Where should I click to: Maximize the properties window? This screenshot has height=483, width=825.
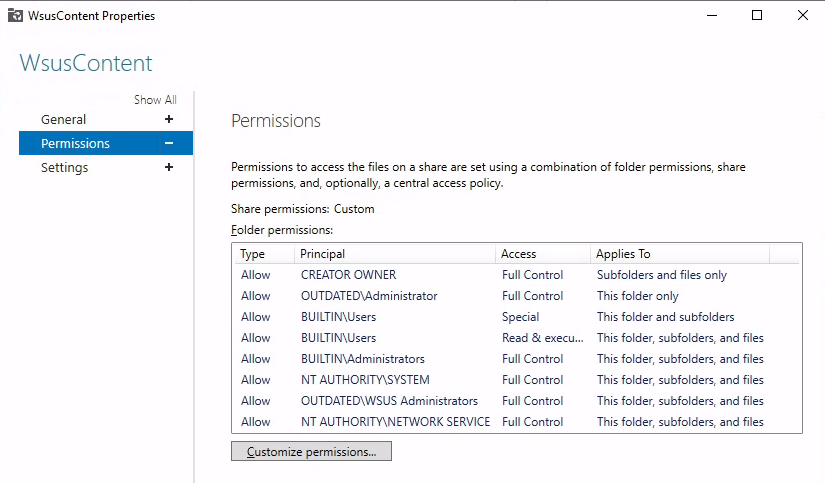[x=757, y=15]
